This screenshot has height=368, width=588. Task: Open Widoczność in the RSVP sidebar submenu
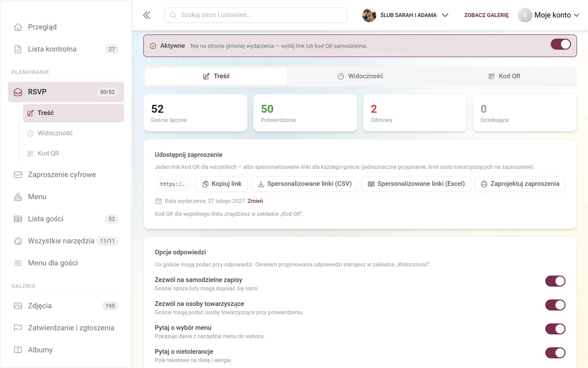coord(73,133)
